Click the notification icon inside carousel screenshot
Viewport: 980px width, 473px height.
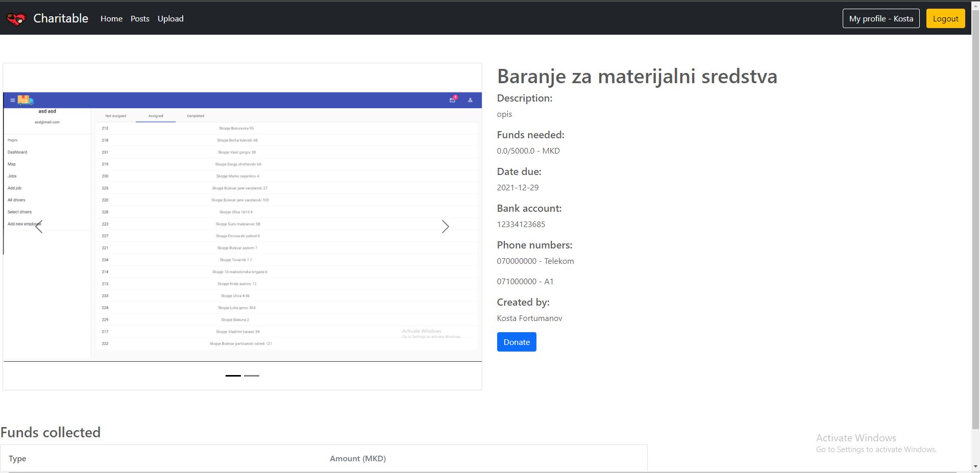[x=452, y=100]
